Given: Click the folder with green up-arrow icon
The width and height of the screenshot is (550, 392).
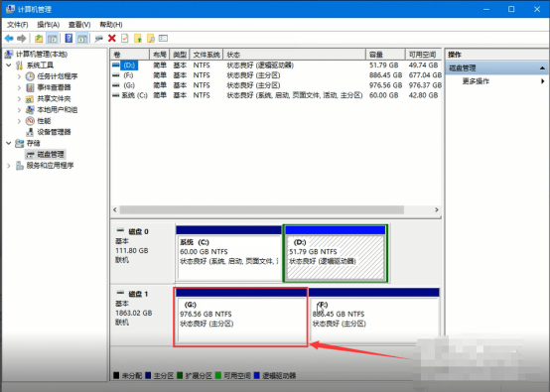Looking at the screenshot, I should pos(138,39).
